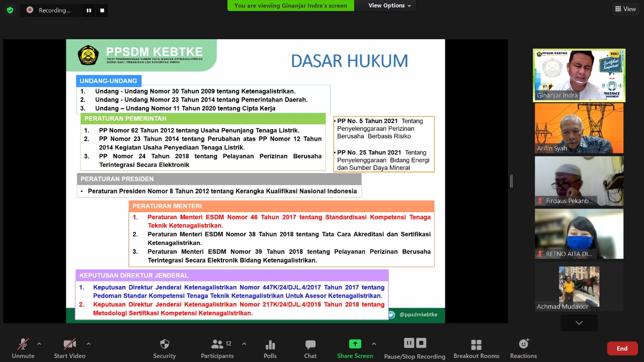Pause the recording in top bar
Screen dimensions: 644x362
pos(89,10)
